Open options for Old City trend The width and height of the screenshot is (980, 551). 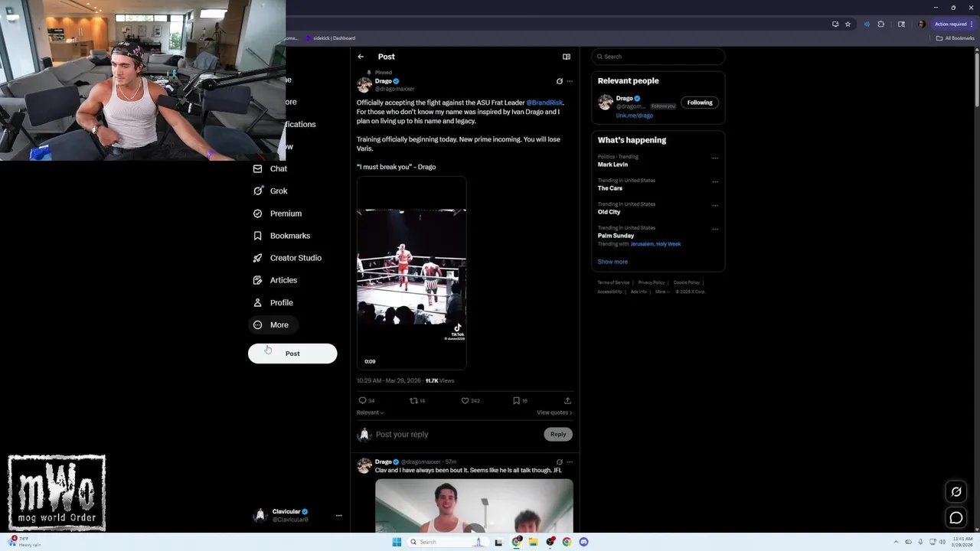(x=715, y=206)
